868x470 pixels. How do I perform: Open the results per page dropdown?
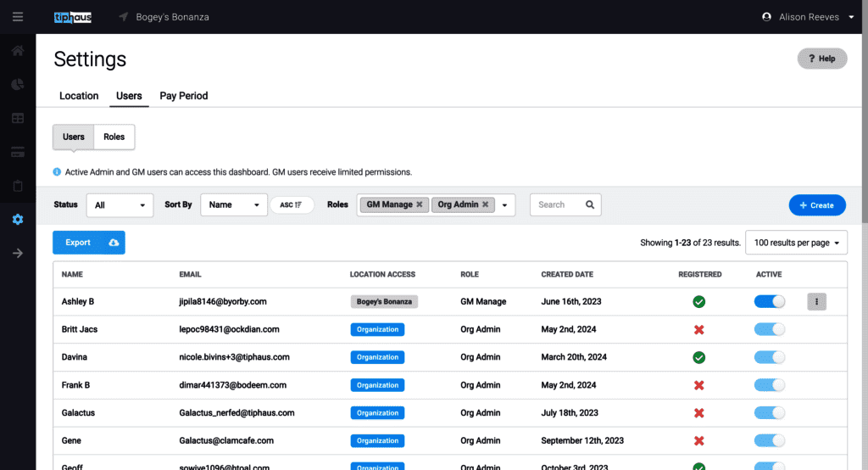click(x=796, y=243)
